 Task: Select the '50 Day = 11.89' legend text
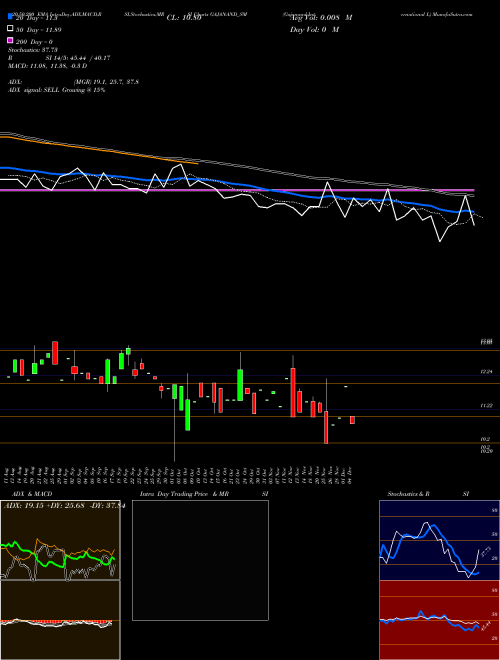(x=37, y=30)
